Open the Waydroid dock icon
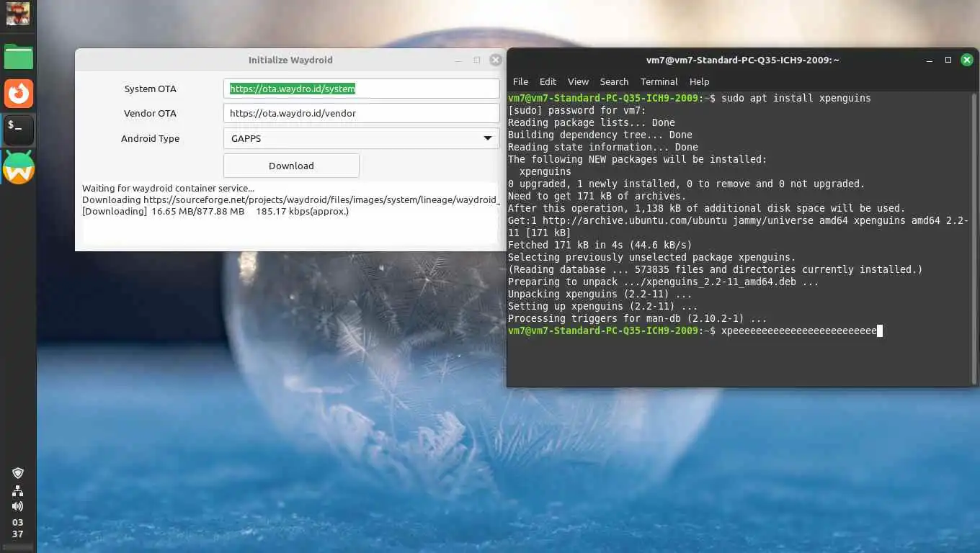Viewport: 980px width, 553px height. point(19,167)
